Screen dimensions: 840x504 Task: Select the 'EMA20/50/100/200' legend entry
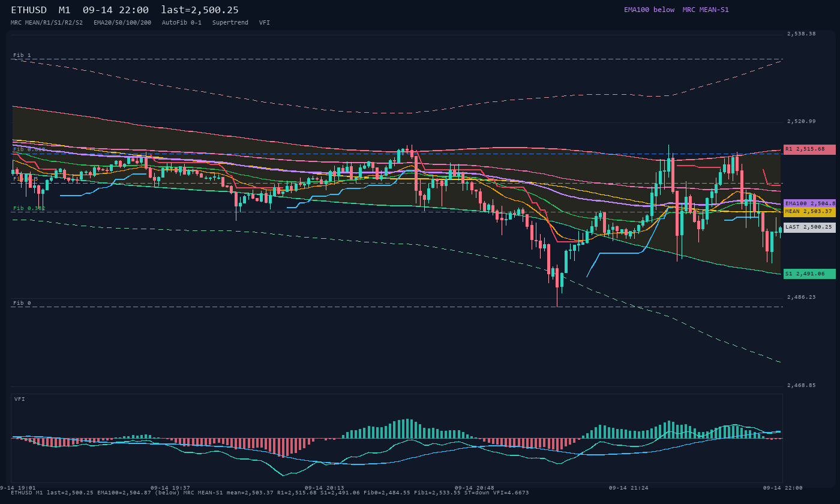click(122, 22)
